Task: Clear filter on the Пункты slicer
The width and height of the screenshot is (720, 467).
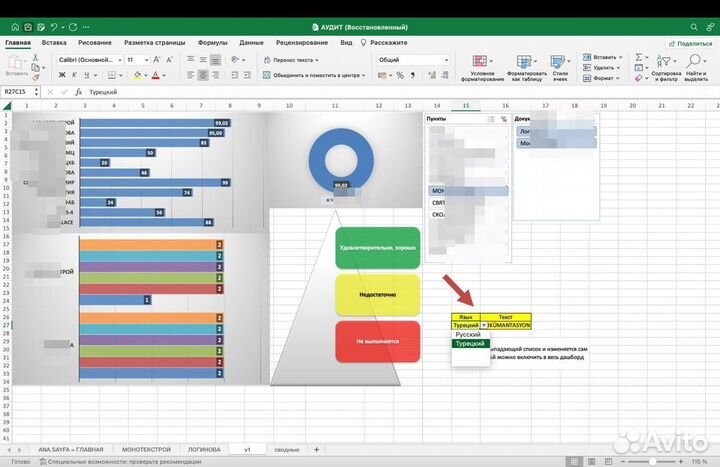Action: 504,119
